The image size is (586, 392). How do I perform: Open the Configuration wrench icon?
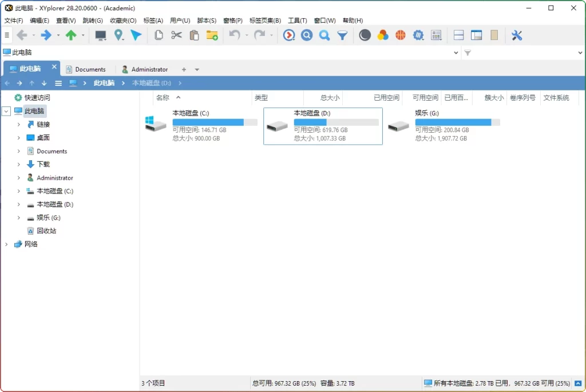point(517,35)
